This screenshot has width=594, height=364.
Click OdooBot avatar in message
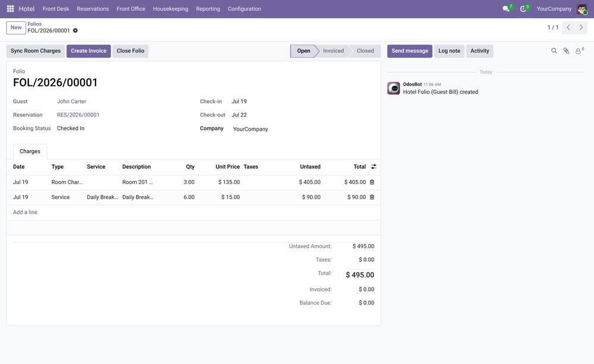pos(394,88)
